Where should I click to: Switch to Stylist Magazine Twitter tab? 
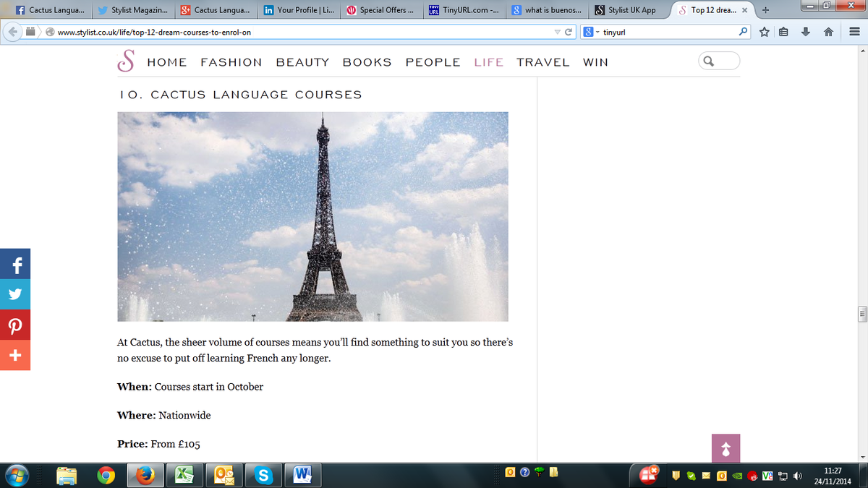(133, 10)
